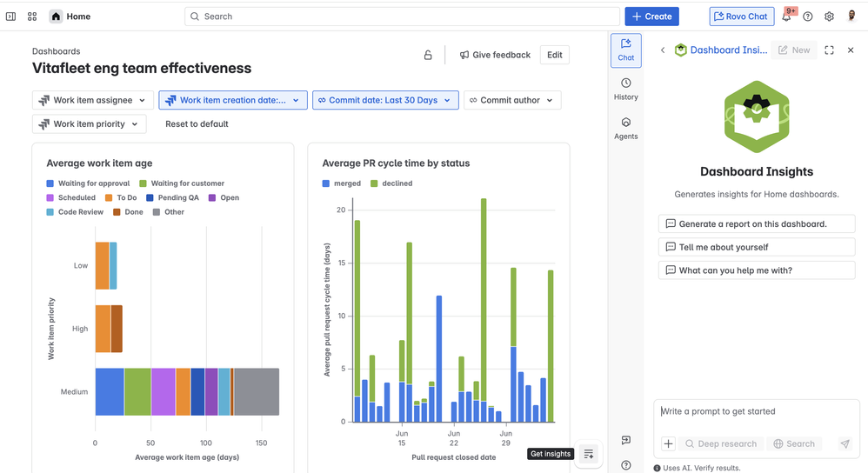
Task: Click the Give feedback button
Action: coord(495,55)
